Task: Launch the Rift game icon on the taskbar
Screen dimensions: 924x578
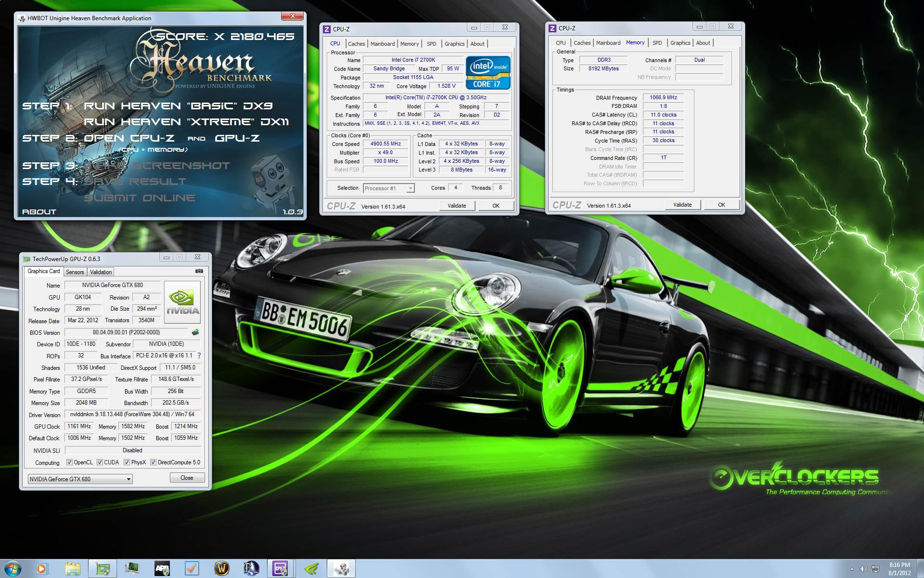Action: [x=251, y=569]
